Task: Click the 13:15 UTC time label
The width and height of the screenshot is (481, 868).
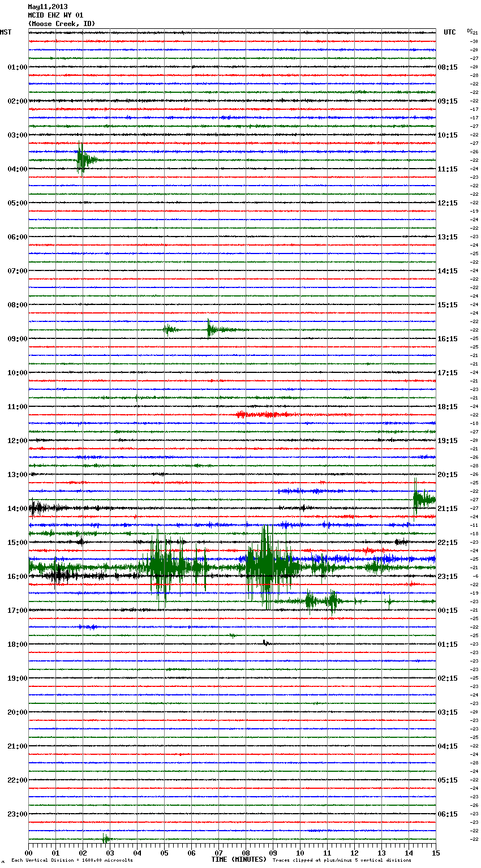Action: pyautogui.click(x=448, y=237)
